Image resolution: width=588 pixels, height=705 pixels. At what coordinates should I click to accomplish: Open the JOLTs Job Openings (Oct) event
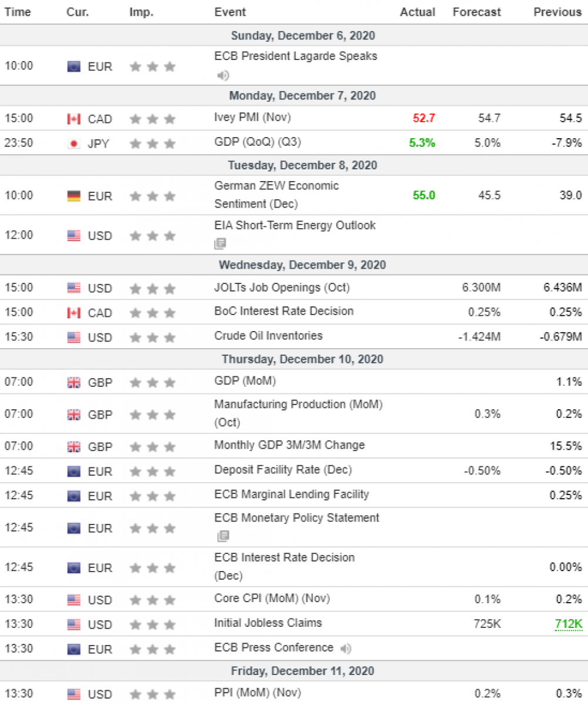282,288
